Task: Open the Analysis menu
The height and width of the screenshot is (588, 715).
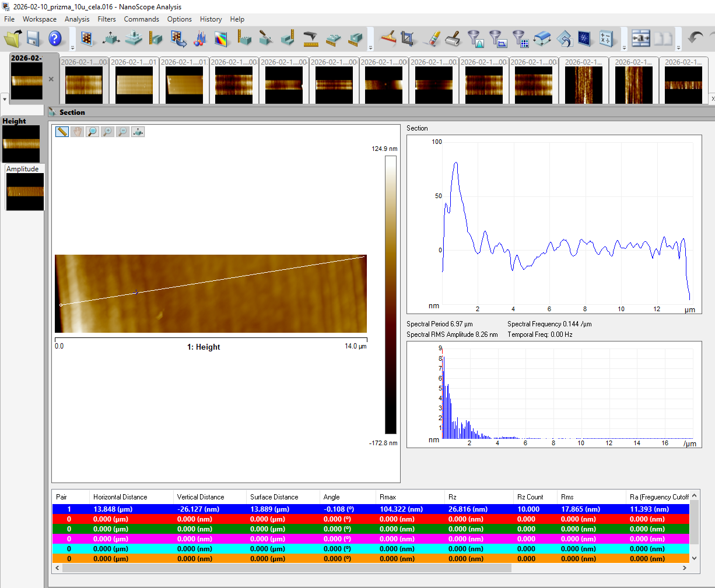Action: (77, 19)
